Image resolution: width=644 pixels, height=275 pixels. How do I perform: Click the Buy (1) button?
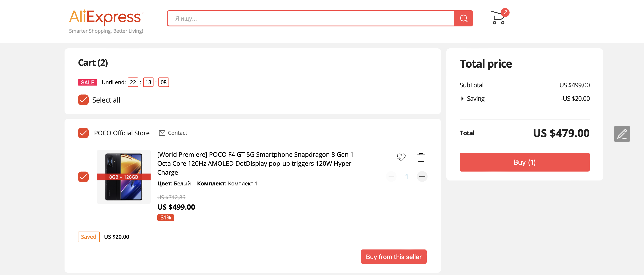point(525,162)
